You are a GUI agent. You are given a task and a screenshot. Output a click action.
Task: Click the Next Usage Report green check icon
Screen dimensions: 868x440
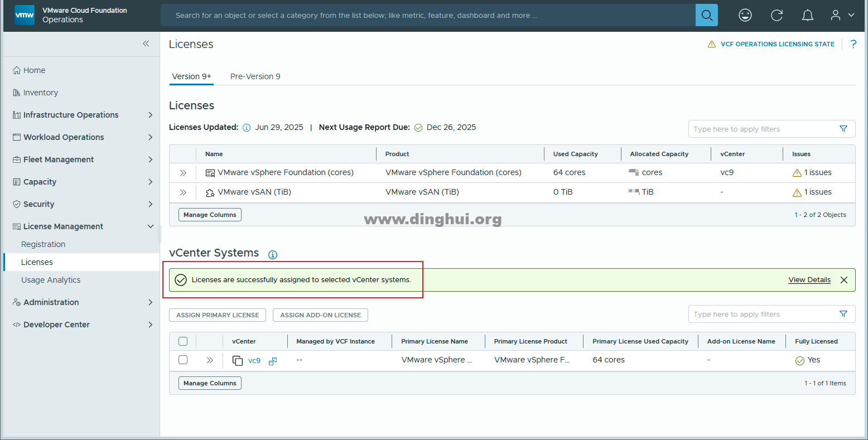click(x=418, y=128)
